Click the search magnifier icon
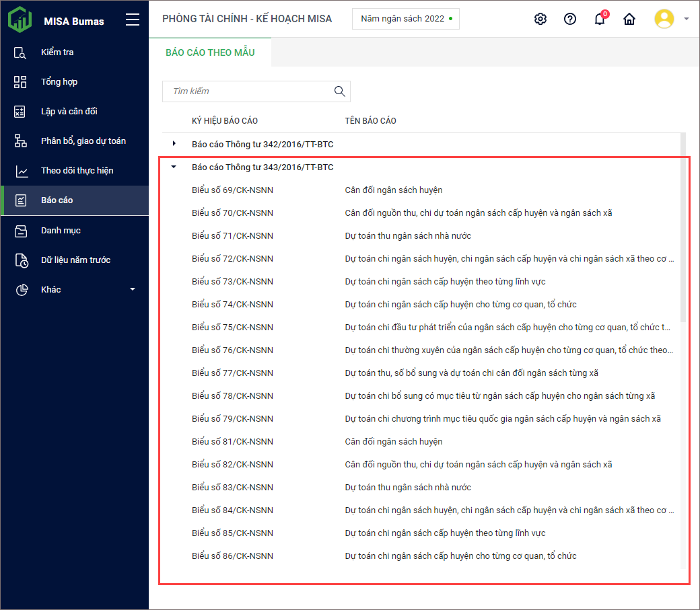 coord(339,91)
